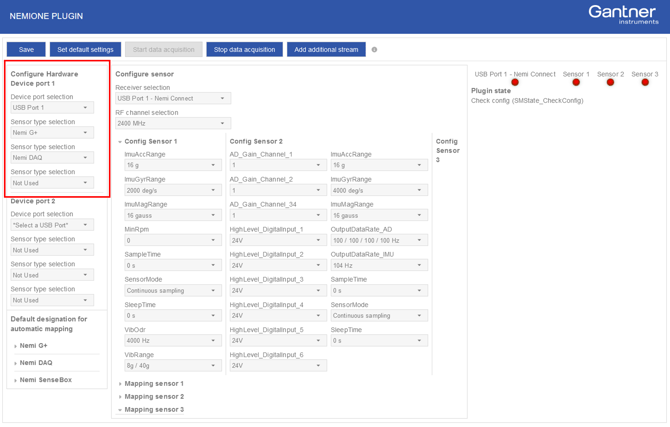Click the Config Sensor 2 heading
670x427 pixels.
[x=256, y=141]
